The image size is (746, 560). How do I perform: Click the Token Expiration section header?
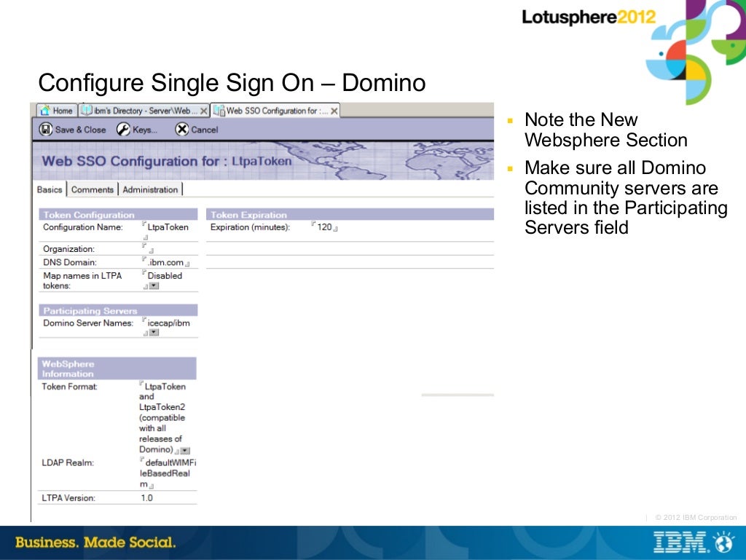(x=350, y=214)
